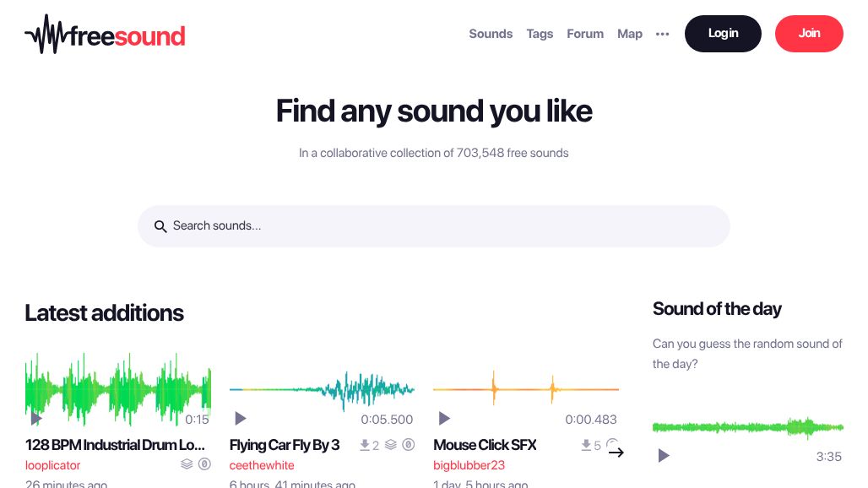
Task: Click the 0:15 duration label
Action: (197, 420)
